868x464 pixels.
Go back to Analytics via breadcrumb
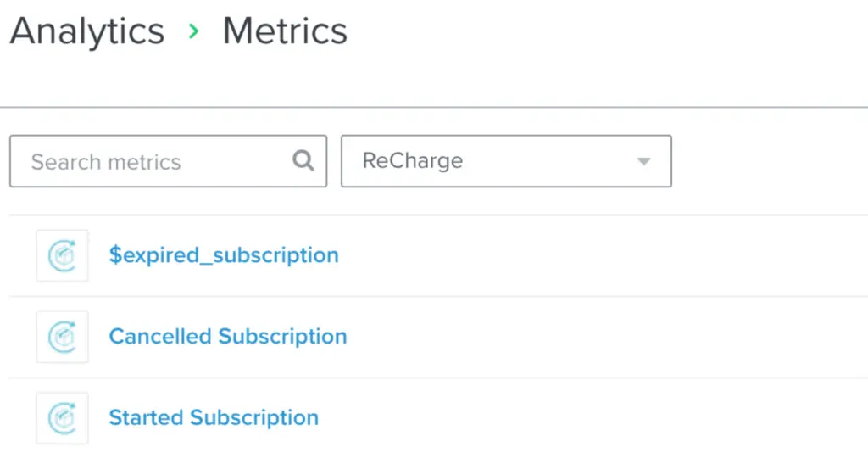86,31
